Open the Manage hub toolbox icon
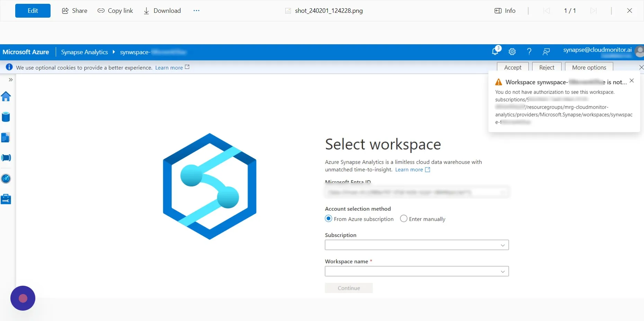 6,199
